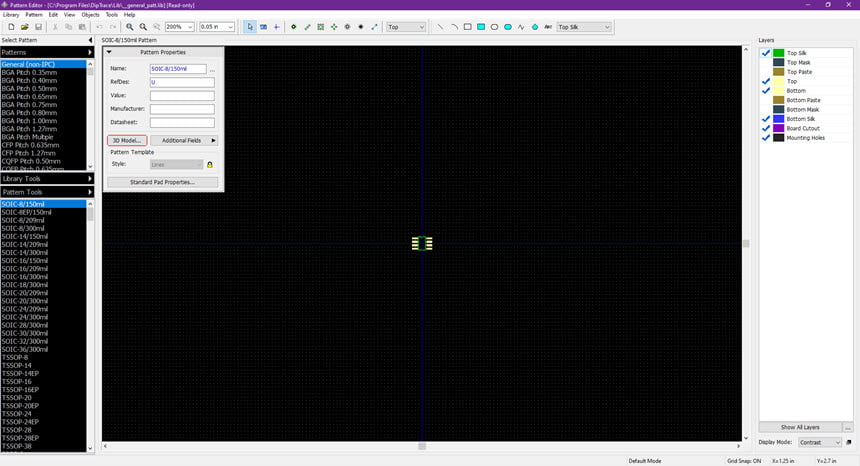Expand the Library Tools section
The image size is (860, 466).
[90, 179]
